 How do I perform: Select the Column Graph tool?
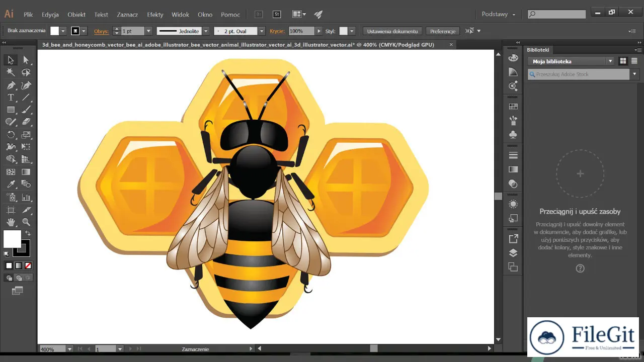[26, 197]
